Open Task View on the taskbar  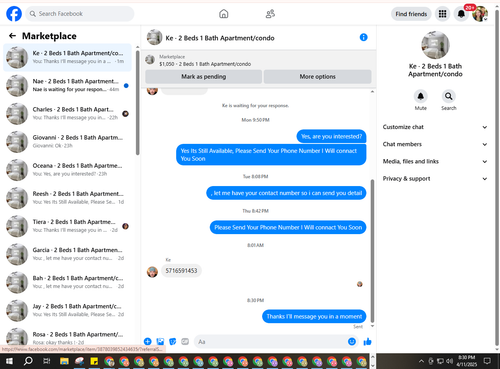click(x=47, y=361)
